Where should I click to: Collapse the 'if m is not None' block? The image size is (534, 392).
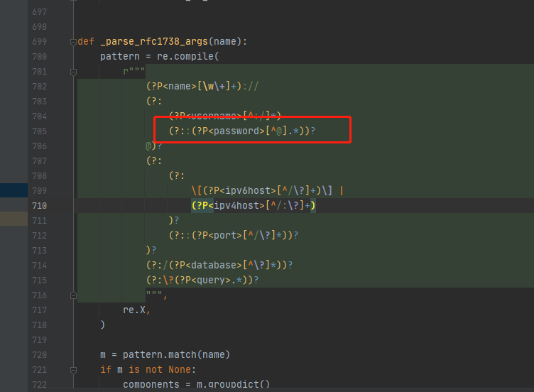pos(73,370)
